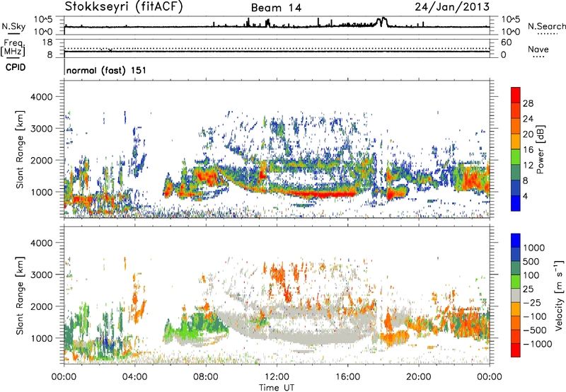Image resolution: width=566 pixels, height=392 pixels.
Task: Click the "04:00" time tick label
Action: (x=135, y=377)
